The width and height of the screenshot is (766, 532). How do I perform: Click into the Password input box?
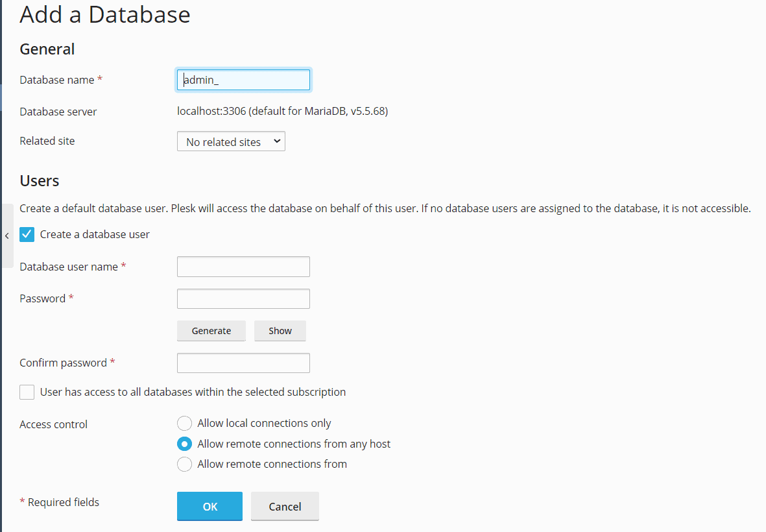[x=243, y=298]
